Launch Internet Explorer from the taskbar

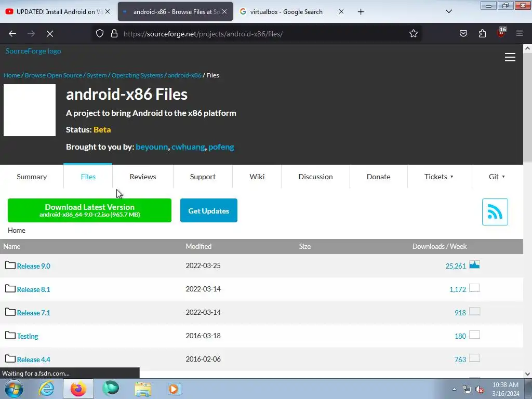46,389
